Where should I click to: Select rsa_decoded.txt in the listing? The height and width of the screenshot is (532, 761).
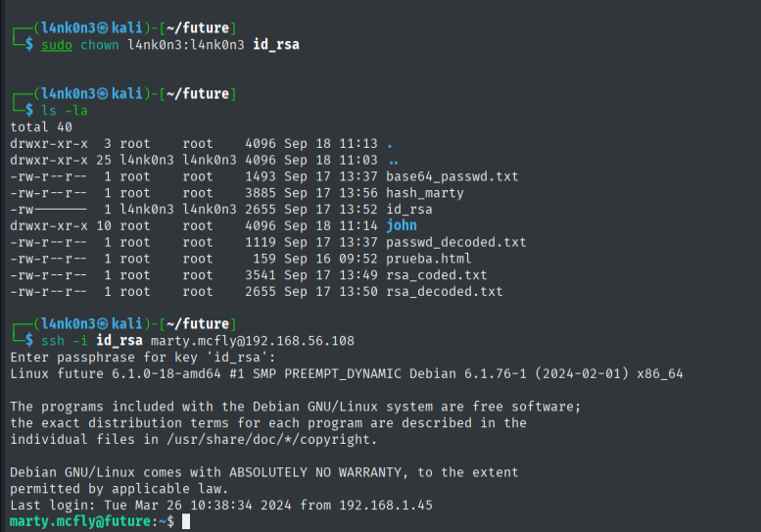coord(444,292)
